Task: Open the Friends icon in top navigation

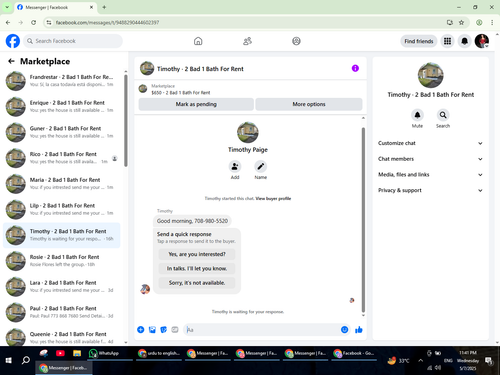Action: click(x=247, y=41)
